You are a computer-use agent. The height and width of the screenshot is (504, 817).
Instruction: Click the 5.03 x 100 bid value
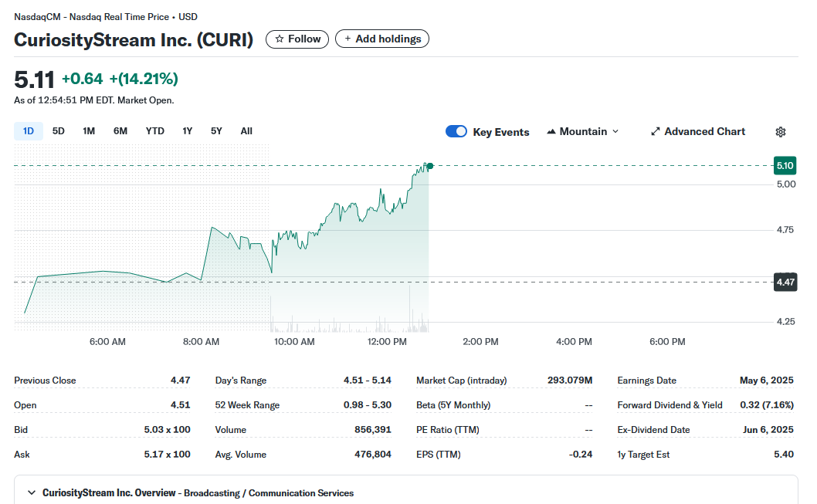point(168,430)
